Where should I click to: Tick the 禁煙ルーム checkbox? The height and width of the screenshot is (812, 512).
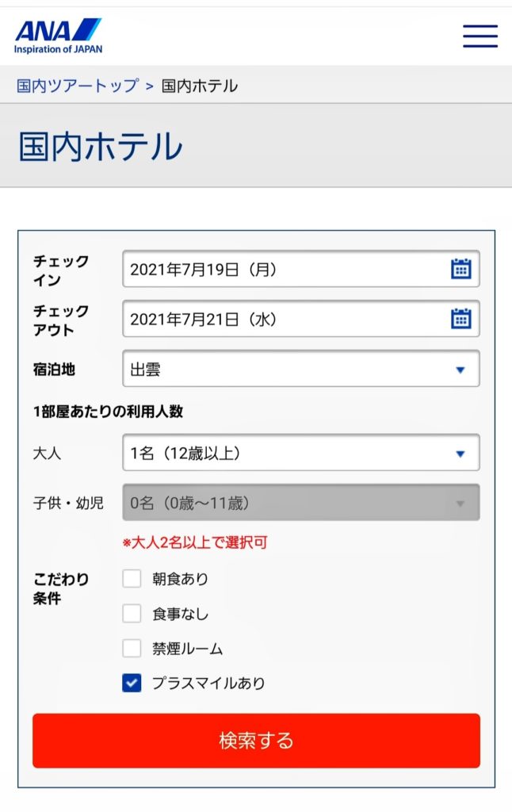click(x=132, y=649)
